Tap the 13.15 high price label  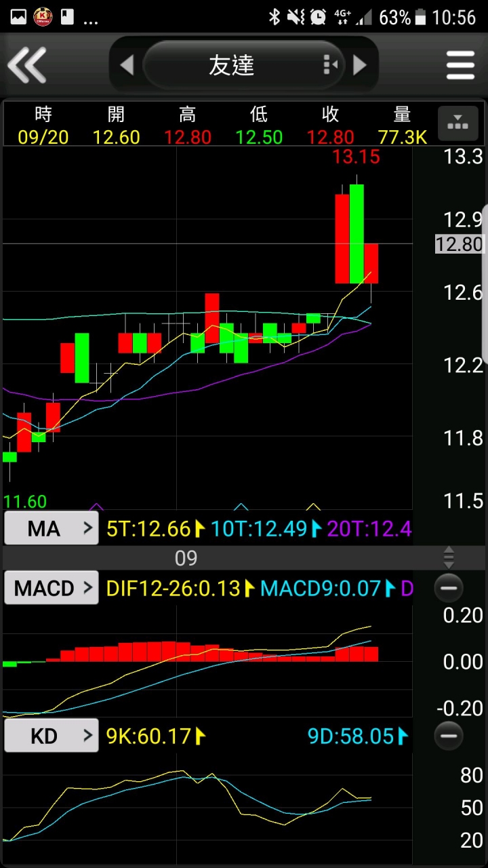tap(356, 157)
